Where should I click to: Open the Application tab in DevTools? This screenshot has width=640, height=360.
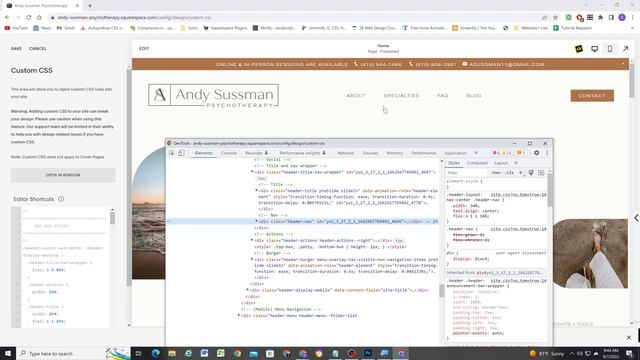pyautogui.click(x=456, y=153)
